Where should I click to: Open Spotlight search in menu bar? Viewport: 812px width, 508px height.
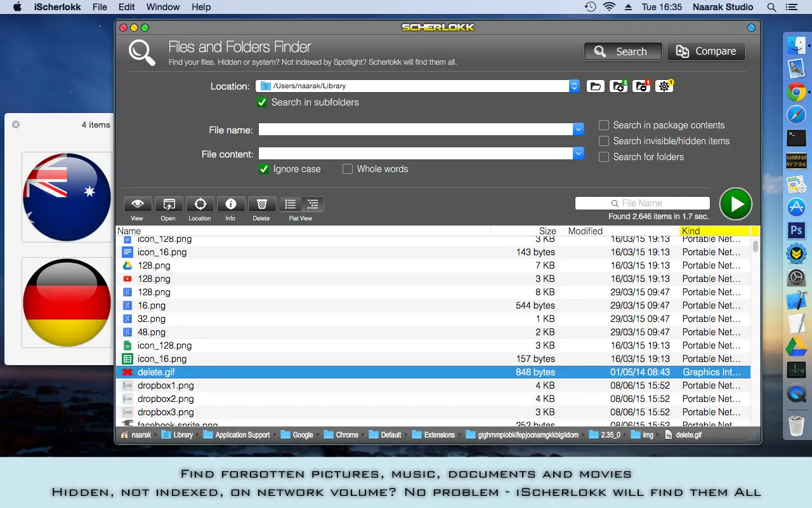[771, 7]
